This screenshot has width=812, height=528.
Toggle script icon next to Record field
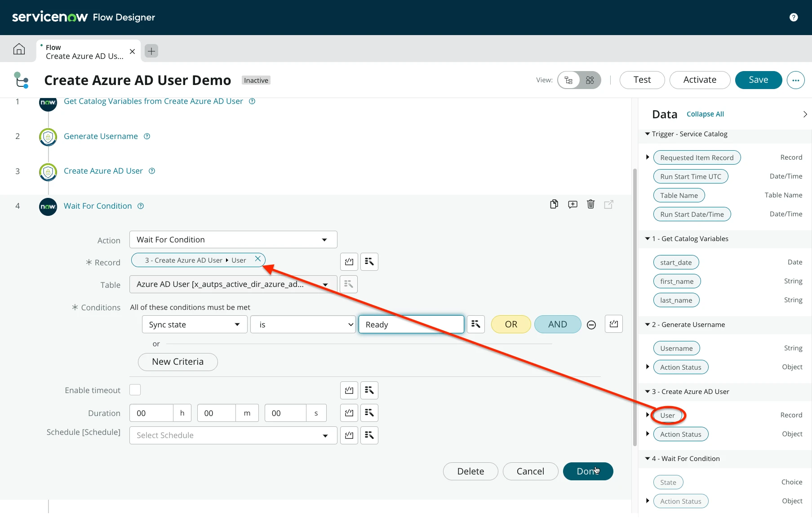(x=349, y=262)
